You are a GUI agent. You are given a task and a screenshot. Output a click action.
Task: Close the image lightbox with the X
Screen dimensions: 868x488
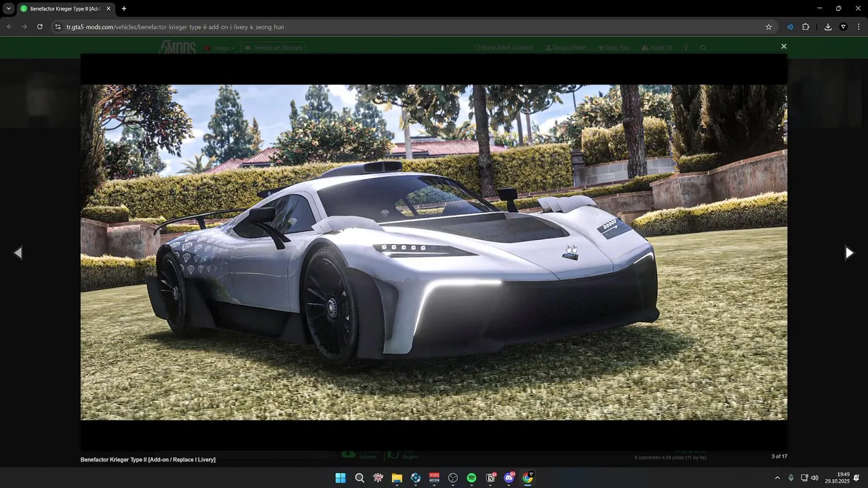coord(783,46)
